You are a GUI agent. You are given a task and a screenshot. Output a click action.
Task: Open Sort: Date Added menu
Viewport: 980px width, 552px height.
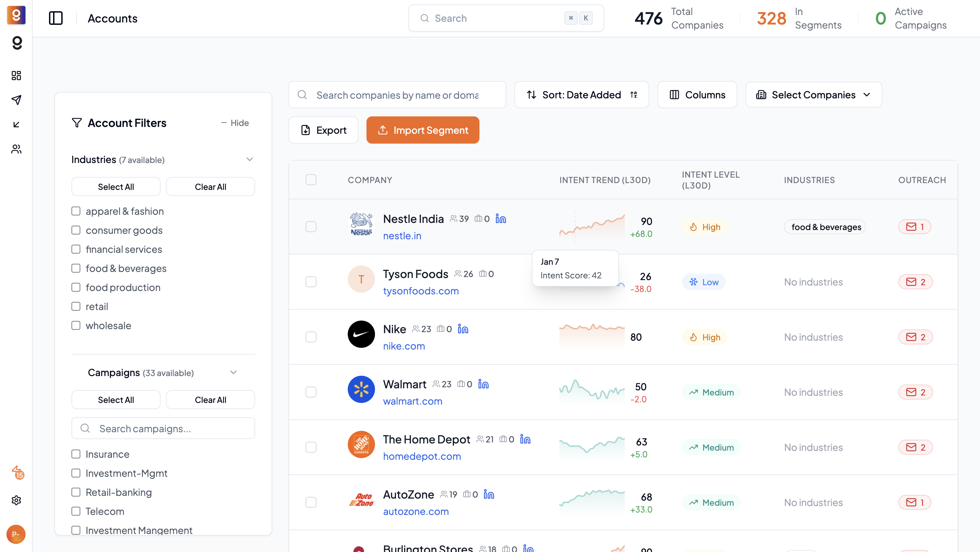[581, 95]
